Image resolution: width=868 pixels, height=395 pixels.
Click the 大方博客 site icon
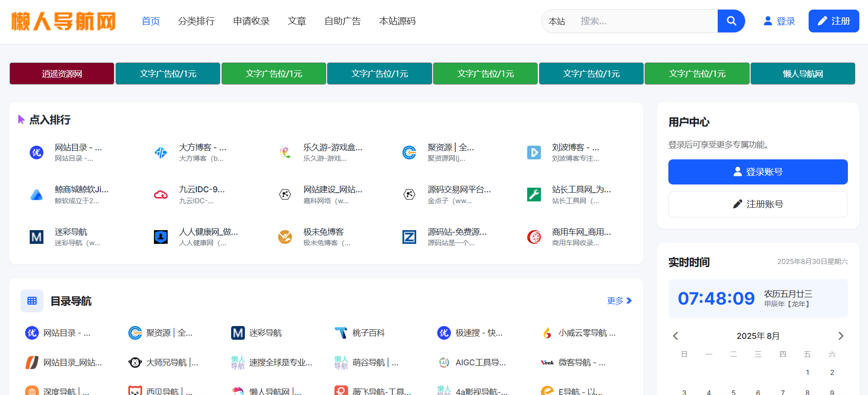coord(161,153)
